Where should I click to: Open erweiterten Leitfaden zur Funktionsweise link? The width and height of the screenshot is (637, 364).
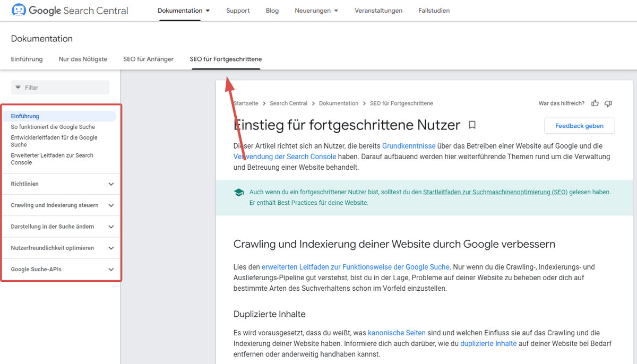tap(356, 267)
